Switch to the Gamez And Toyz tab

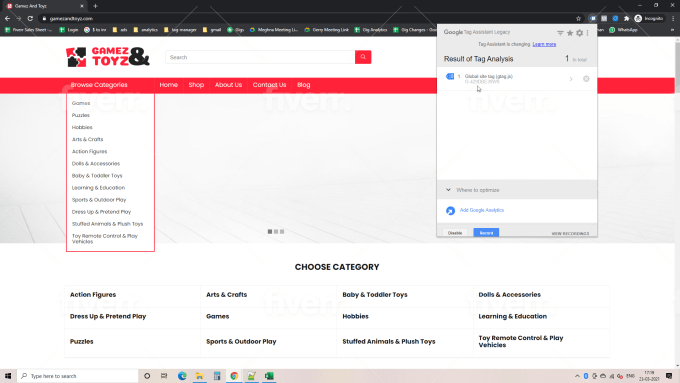pos(46,6)
